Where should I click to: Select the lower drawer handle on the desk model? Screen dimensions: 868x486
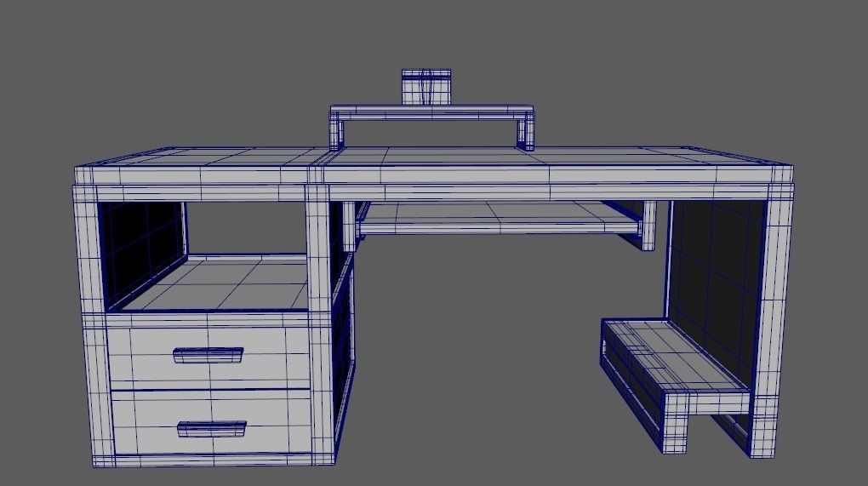pyautogui.click(x=211, y=429)
